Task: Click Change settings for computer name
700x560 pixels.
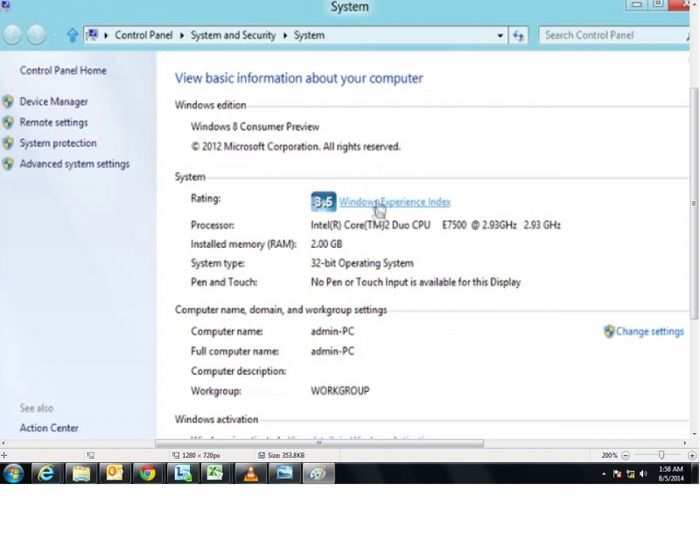Action: [649, 331]
